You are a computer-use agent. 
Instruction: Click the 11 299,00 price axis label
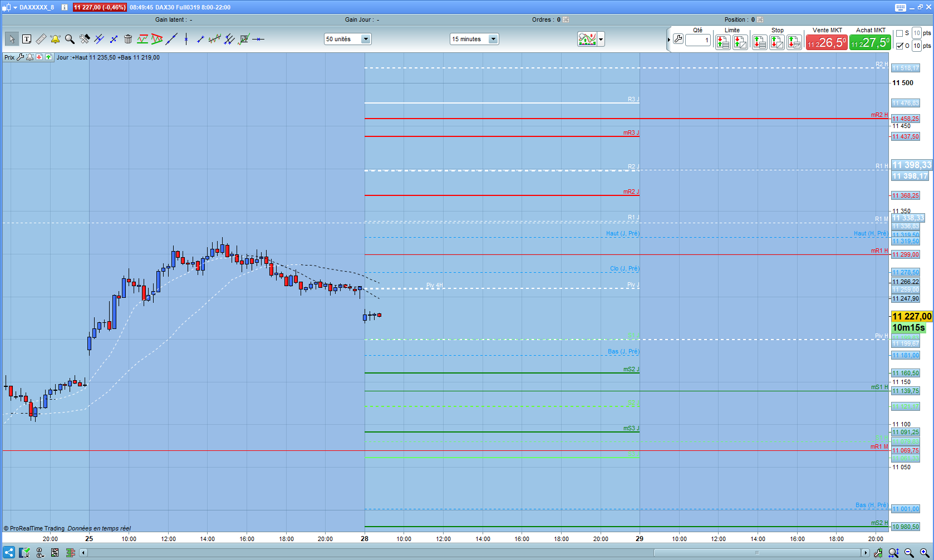point(906,254)
